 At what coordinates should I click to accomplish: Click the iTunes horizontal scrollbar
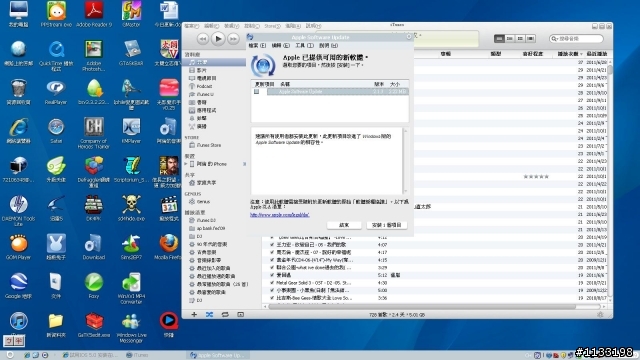pos(422,307)
